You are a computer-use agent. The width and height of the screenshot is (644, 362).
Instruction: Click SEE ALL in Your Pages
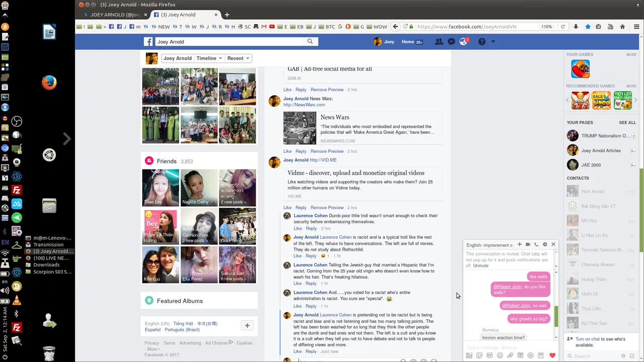point(627,123)
